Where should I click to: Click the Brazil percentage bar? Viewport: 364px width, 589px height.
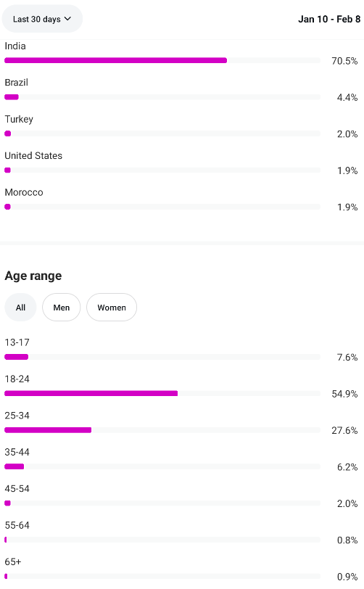pyautogui.click(x=162, y=97)
